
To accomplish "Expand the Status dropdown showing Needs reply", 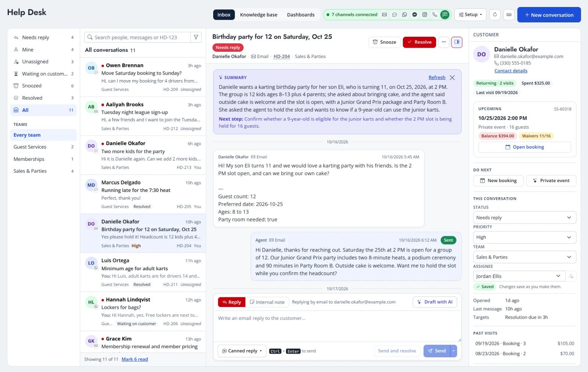I will pyautogui.click(x=524, y=217).
